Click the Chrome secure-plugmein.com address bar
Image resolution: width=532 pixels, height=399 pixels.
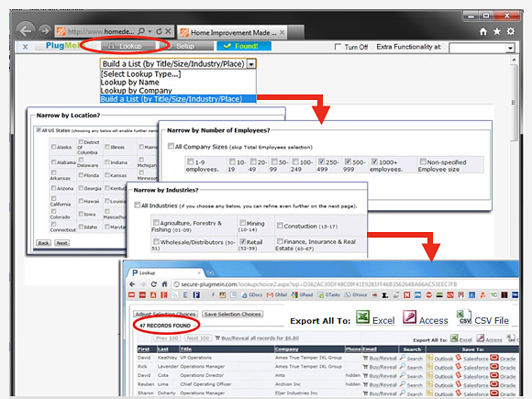tap(344, 284)
